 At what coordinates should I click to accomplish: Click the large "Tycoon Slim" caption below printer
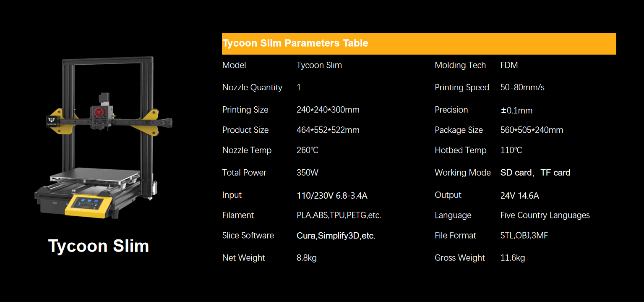(x=99, y=246)
